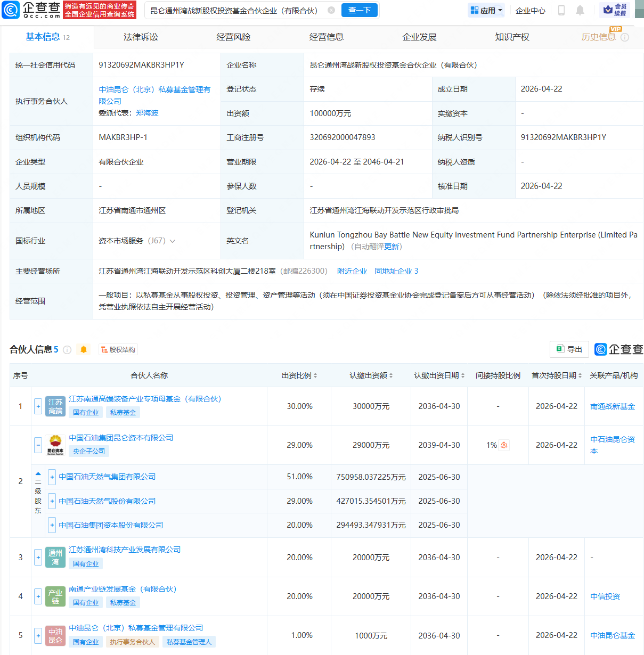
Task: Click the 私募基金管理人 tag
Action: (x=189, y=642)
